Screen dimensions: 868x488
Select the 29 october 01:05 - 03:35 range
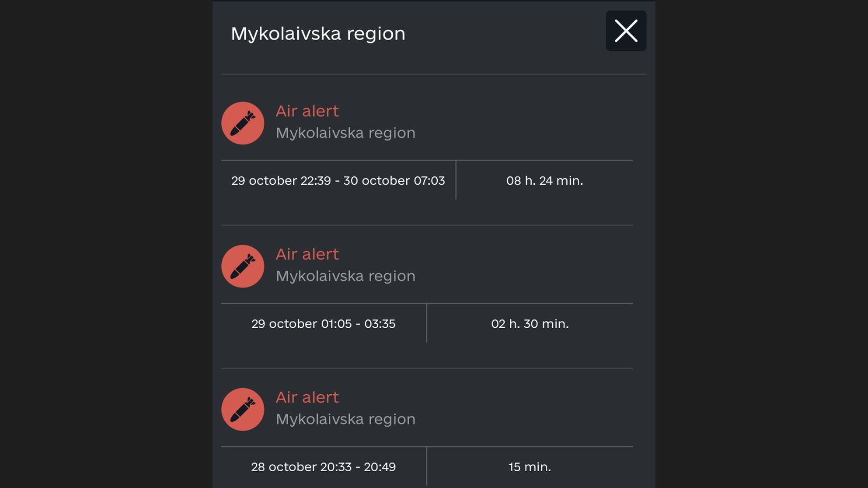pyautogui.click(x=323, y=324)
